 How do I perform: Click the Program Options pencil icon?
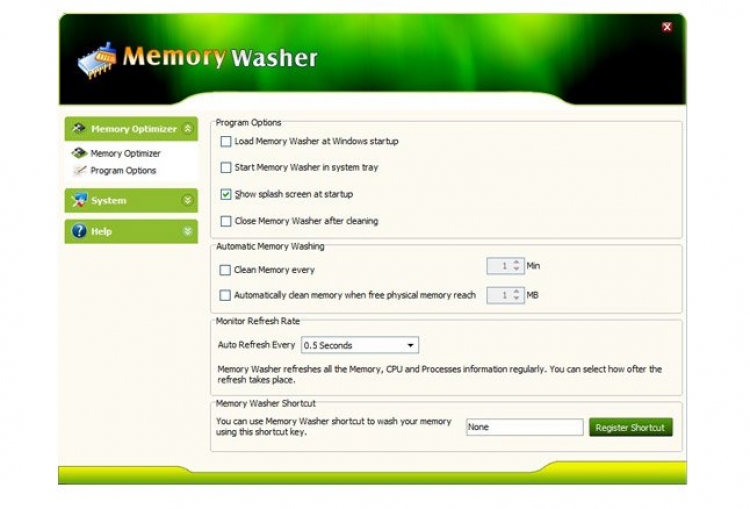80,170
